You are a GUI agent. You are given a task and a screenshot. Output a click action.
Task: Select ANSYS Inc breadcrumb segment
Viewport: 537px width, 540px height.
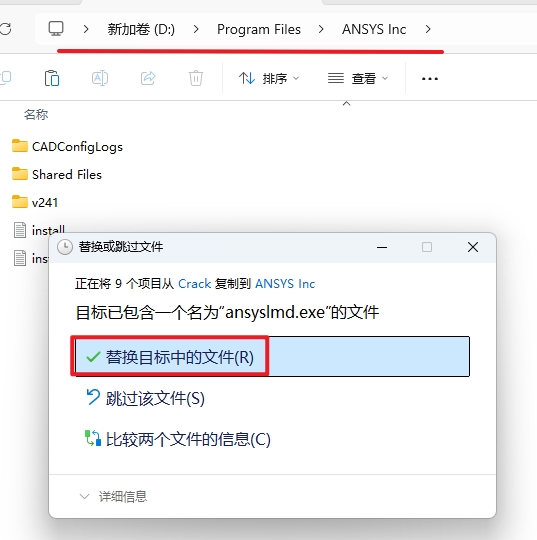coord(374,29)
